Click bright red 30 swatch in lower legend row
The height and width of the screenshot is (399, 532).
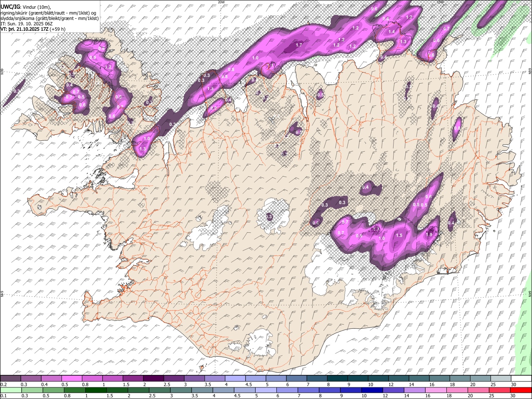point(520,390)
